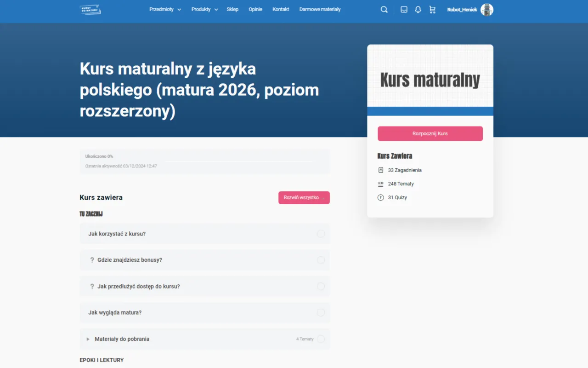Open Darmowe materiały menu item

point(320,9)
